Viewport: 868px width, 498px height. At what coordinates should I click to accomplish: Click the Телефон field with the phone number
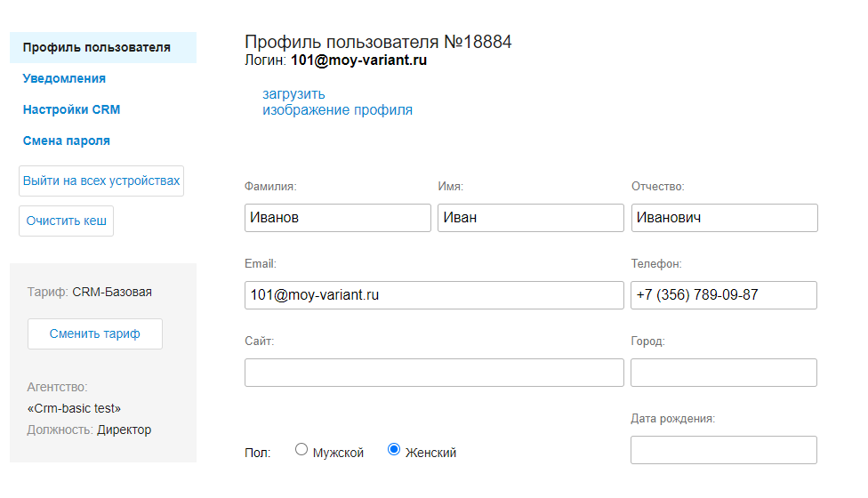tap(723, 295)
